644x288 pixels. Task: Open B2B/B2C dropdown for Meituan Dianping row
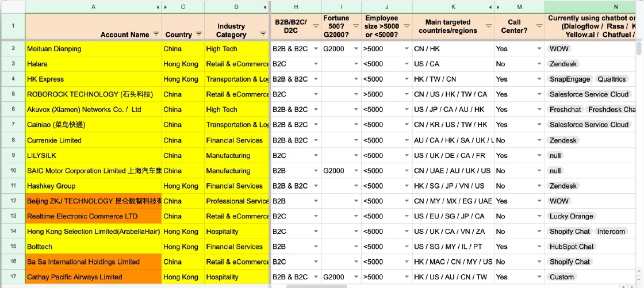(316, 49)
